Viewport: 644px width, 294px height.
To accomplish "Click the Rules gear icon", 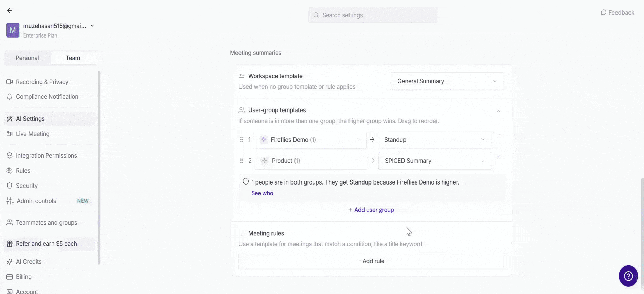I will click(10, 171).
